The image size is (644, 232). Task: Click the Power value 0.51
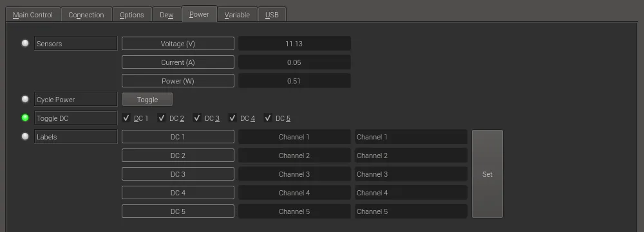(x=294, y=81)
